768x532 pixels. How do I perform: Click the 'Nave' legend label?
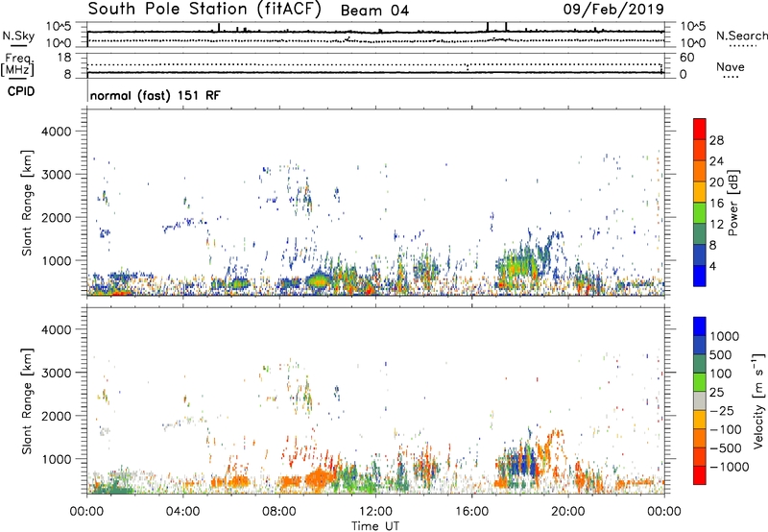pyautogui.click(x=730, y=67)
